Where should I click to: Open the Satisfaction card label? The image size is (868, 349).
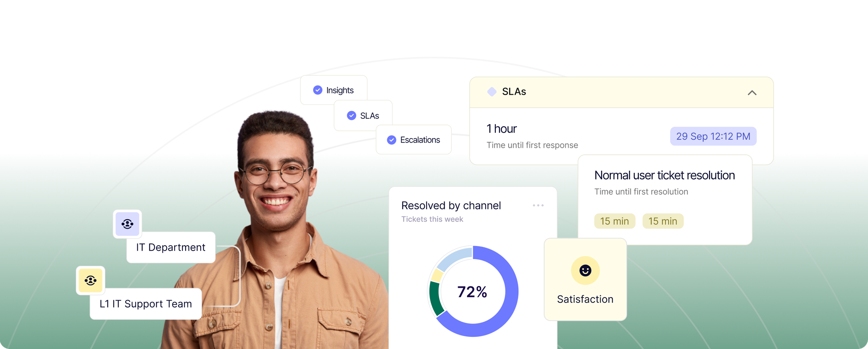585,299
